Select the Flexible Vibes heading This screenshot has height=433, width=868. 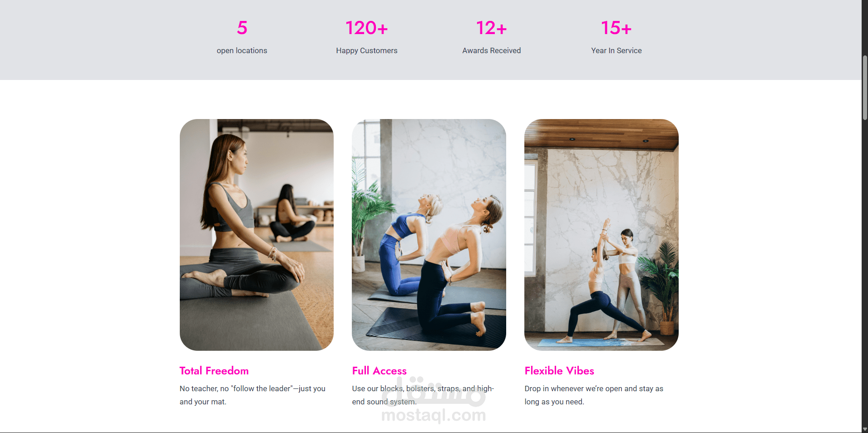coord(559,371)
